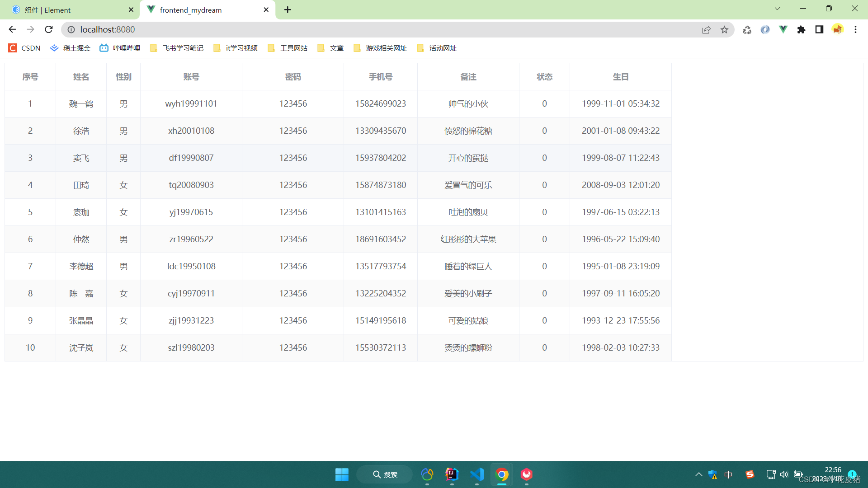Open the it学习视频 bookmark folder
The width and height of the screenshot is (868, 488).
point(236,48)
